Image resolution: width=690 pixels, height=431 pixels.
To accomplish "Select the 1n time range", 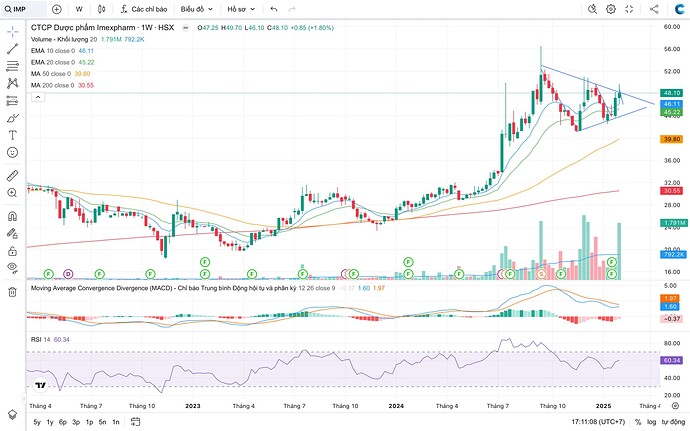I will 116,422.
